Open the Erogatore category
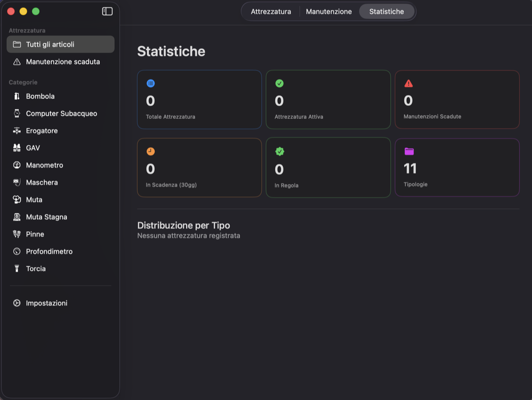The height and width of the screenshot is (400, 532). coord(60,131)
